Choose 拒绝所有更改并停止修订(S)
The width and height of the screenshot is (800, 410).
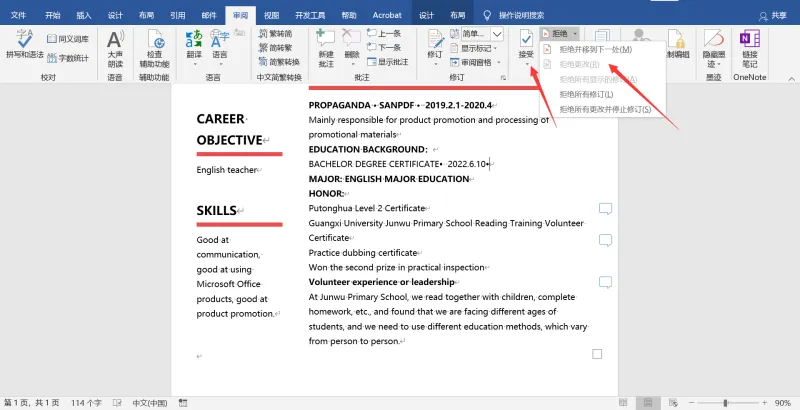(x=603, y=109)
